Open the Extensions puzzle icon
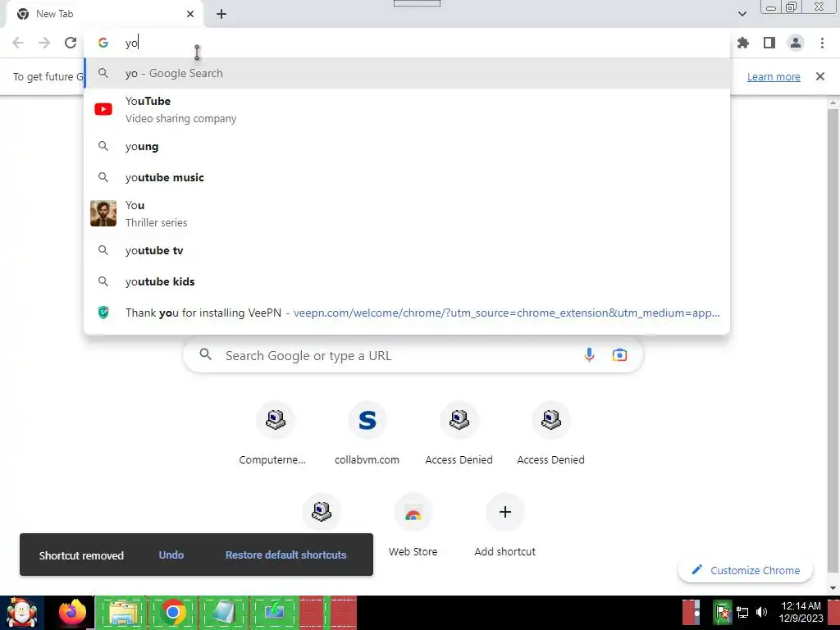840x630 pixels. point(743,43)
